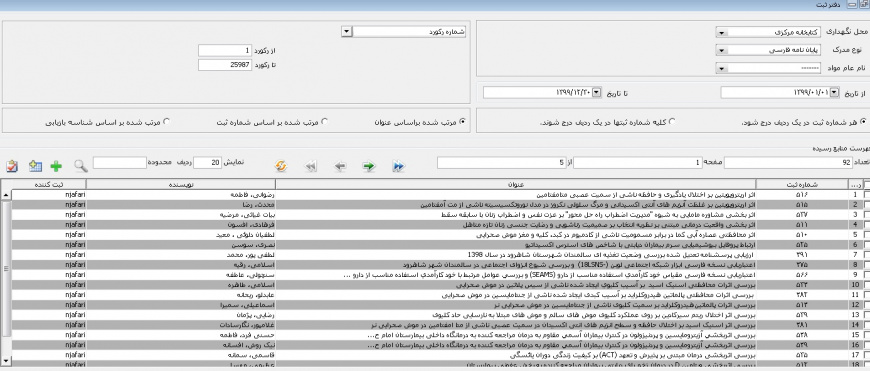Image resolution: width=870 pixels, height=371 pixels.
Task: Click the title column header
Action: coord(515,185)
